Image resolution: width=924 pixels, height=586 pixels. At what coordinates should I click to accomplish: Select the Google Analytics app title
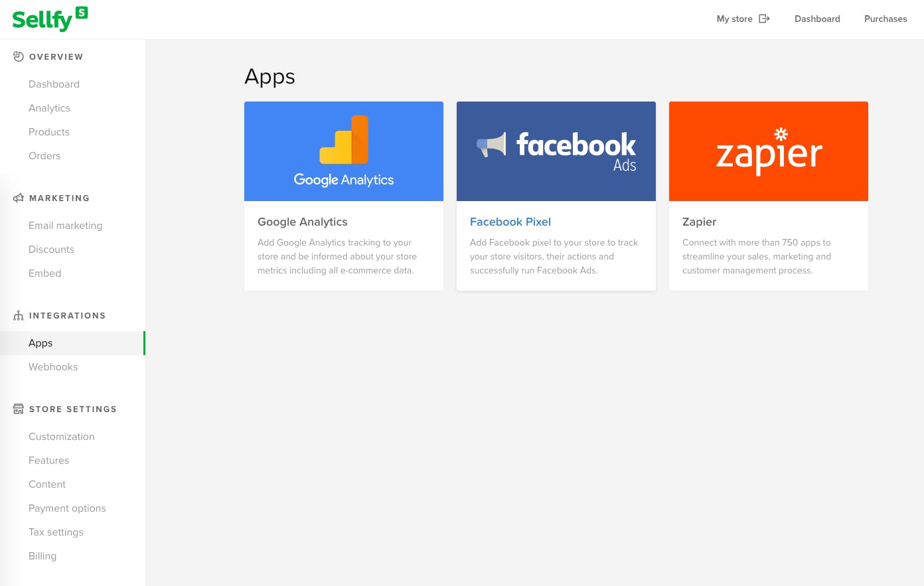pyautogui.click(x=303, y=222)
